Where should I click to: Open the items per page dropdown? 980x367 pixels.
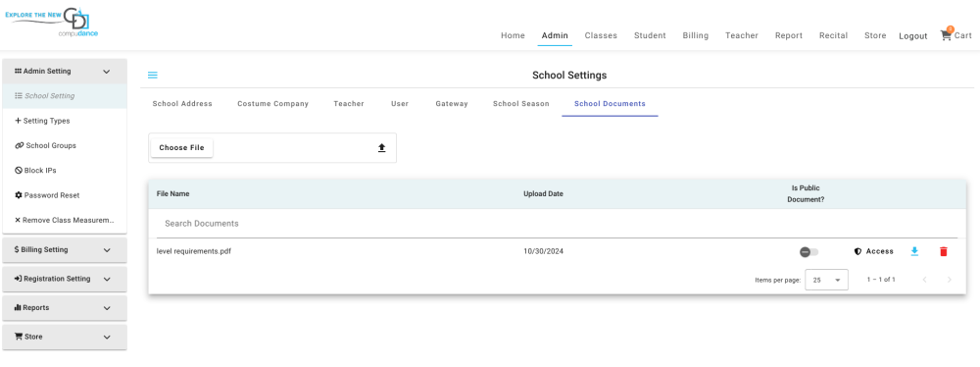(826, 280)
